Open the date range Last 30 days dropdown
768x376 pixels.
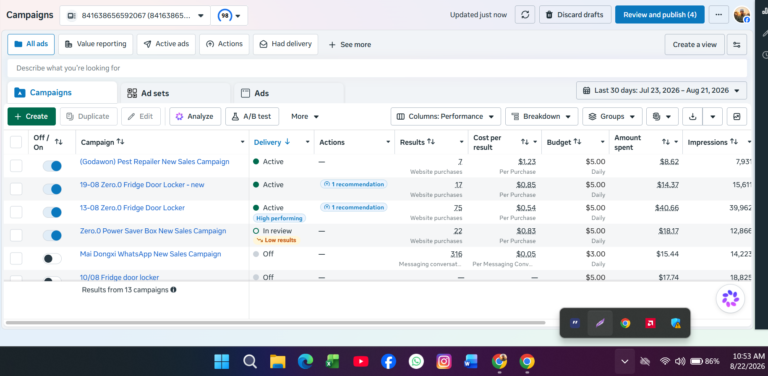click(x=661, y=91)
